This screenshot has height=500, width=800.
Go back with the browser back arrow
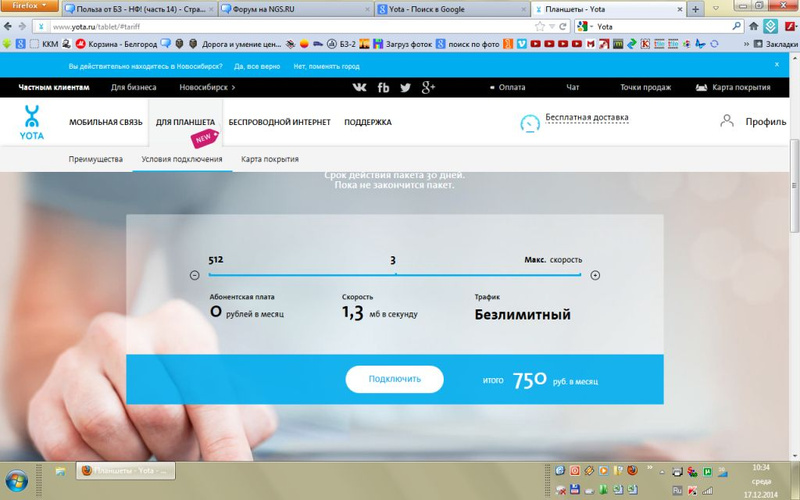coord(8,27)
